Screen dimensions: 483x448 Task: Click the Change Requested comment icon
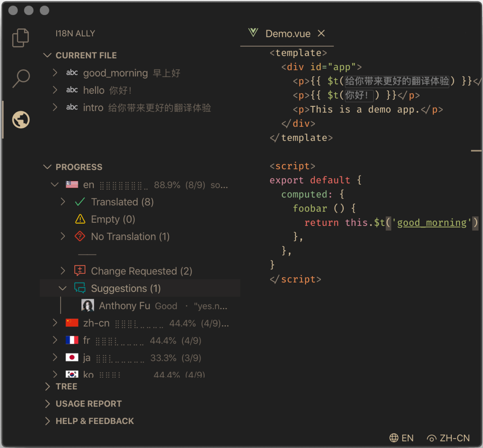(80, 270)
